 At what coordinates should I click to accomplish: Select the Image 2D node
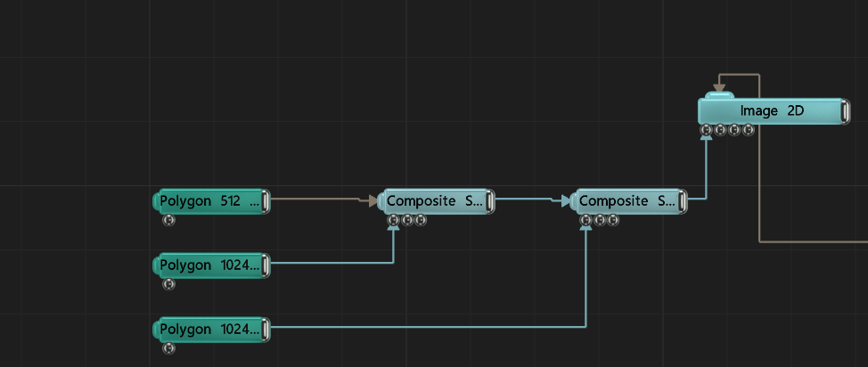tap(773, 111)
